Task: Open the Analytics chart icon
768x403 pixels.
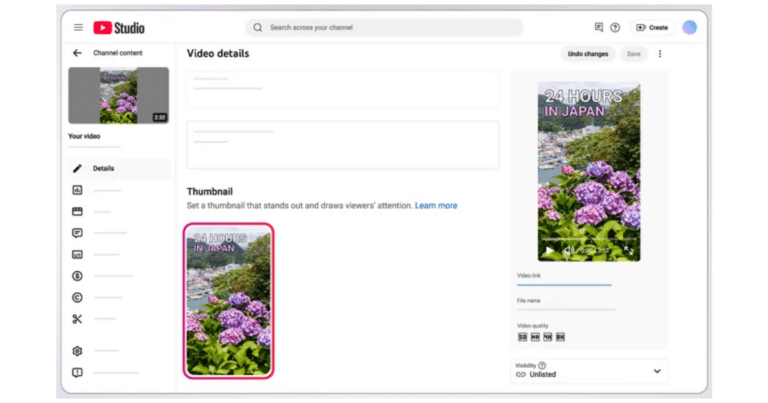Action: coord(77,190)
